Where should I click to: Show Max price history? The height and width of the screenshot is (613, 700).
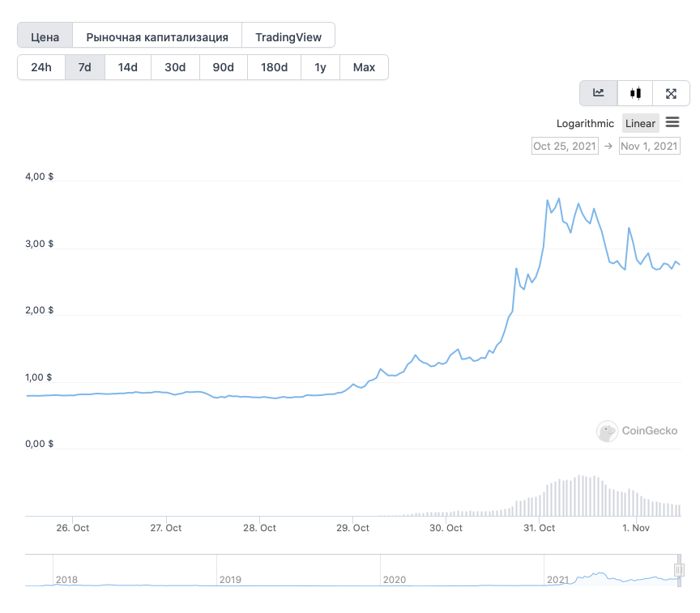point(364,67)
